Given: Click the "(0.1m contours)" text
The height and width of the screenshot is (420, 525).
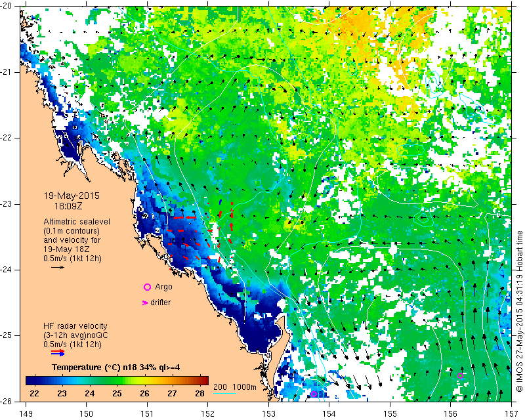Looking at the screenshot, I should point(72,231).
